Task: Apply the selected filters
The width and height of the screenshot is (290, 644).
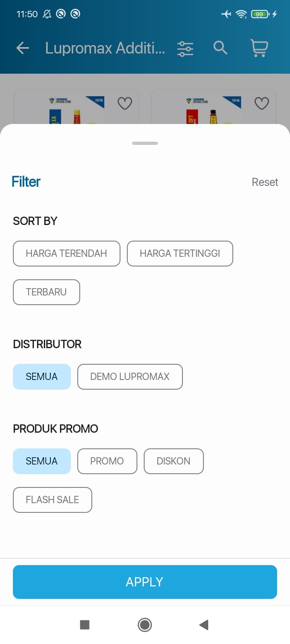Action: click(145, 582)
